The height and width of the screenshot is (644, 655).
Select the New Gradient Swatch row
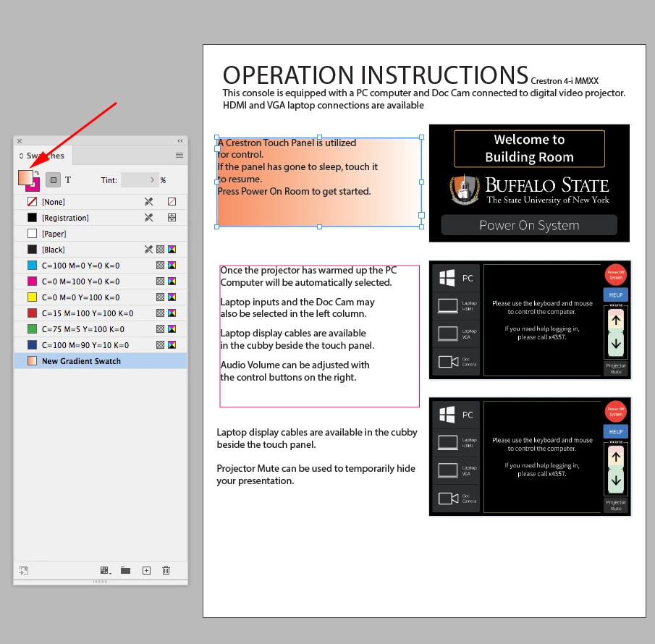[101, 361]
